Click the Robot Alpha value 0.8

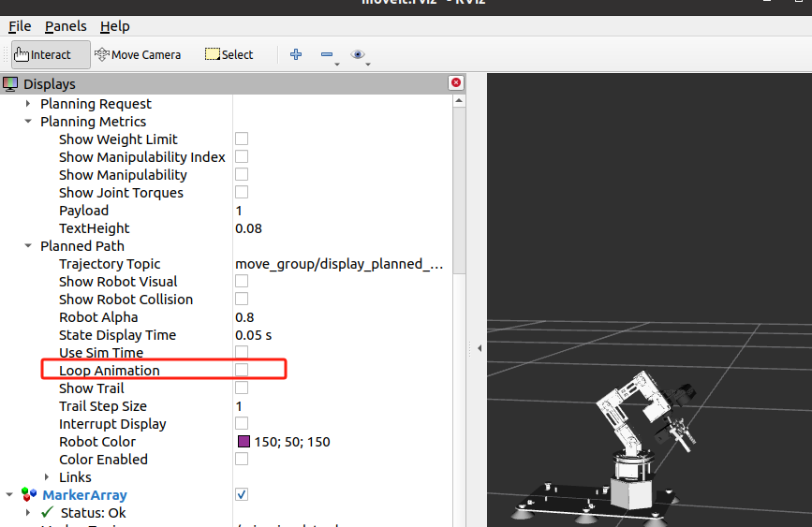coord(244,317)
